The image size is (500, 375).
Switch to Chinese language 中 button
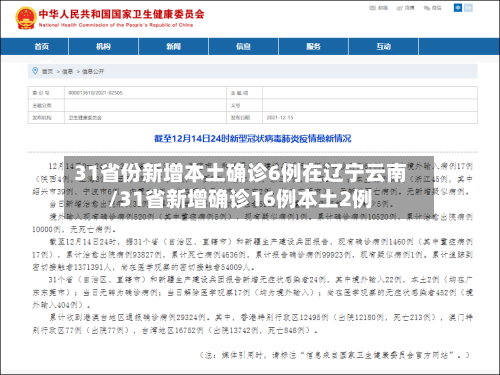tap(458, 8)
